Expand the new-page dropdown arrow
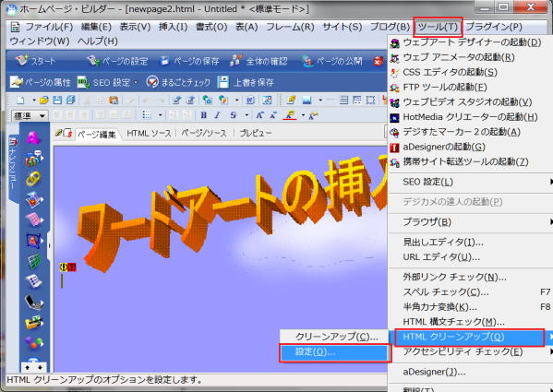 [34, 101]
